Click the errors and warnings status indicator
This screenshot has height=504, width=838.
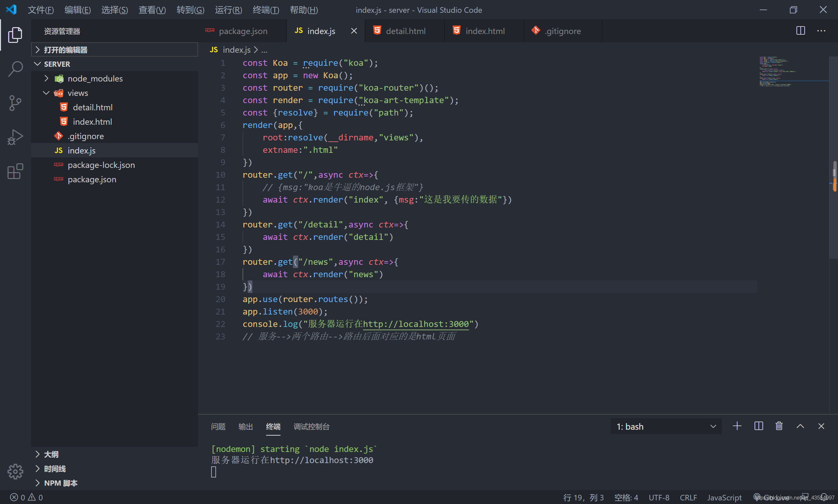coord(27,497)
